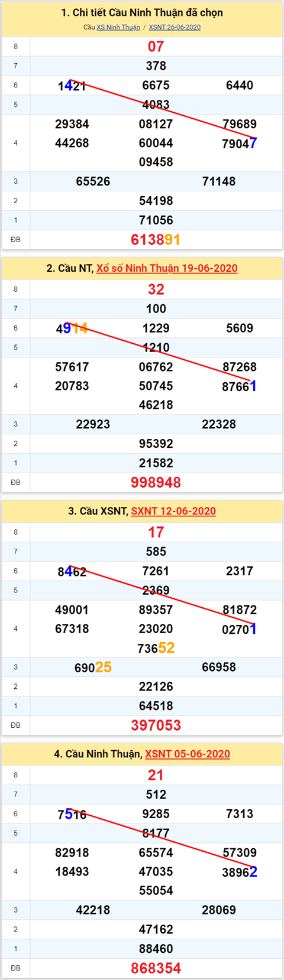Open the SXNT 12-06-2020 link

[173, 511]
